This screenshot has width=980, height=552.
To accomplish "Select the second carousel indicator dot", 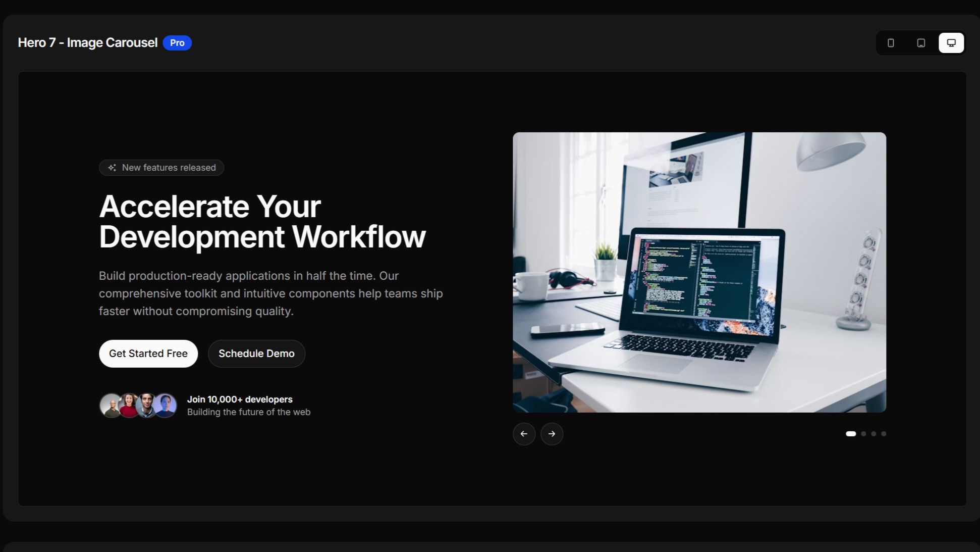I will [864, 434].
